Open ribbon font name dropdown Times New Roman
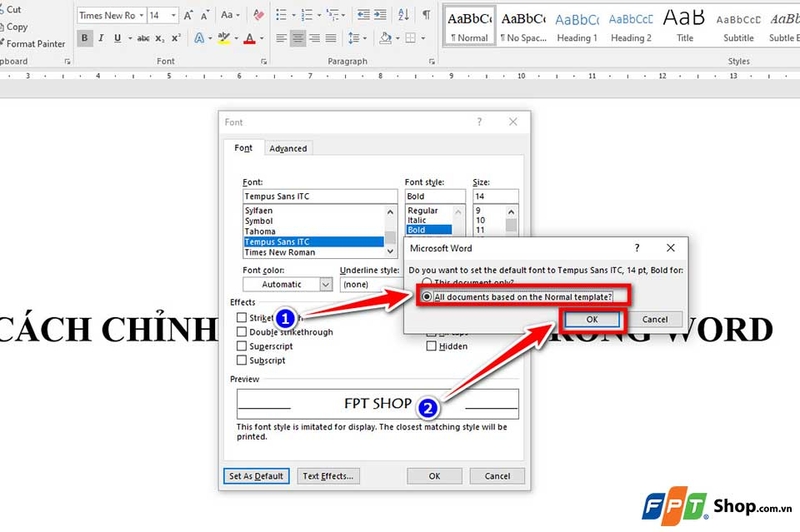Screen dimensions: 800x532 (141, 15)
